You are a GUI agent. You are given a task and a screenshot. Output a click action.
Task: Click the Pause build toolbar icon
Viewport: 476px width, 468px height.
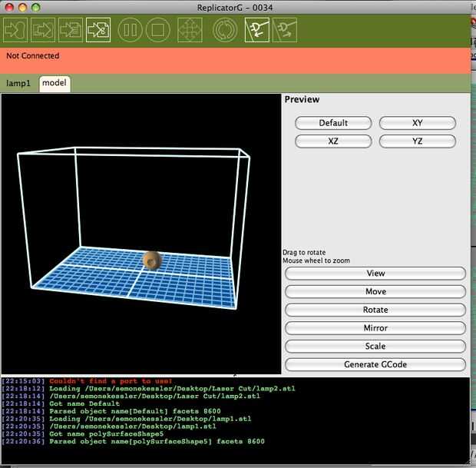coord(130,30)
